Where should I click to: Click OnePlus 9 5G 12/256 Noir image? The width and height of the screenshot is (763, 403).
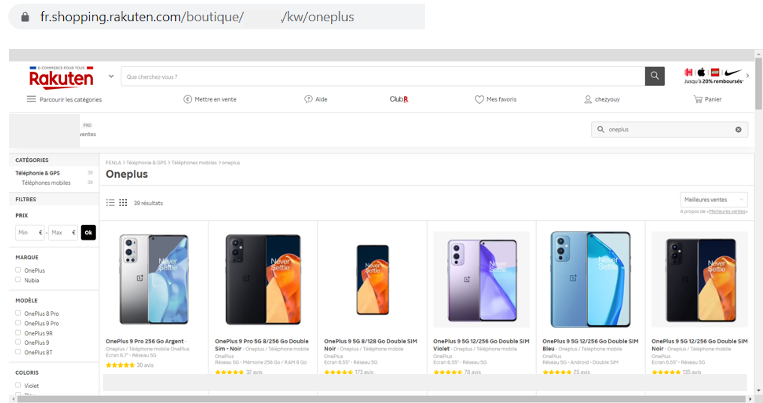tap(700, 279)
